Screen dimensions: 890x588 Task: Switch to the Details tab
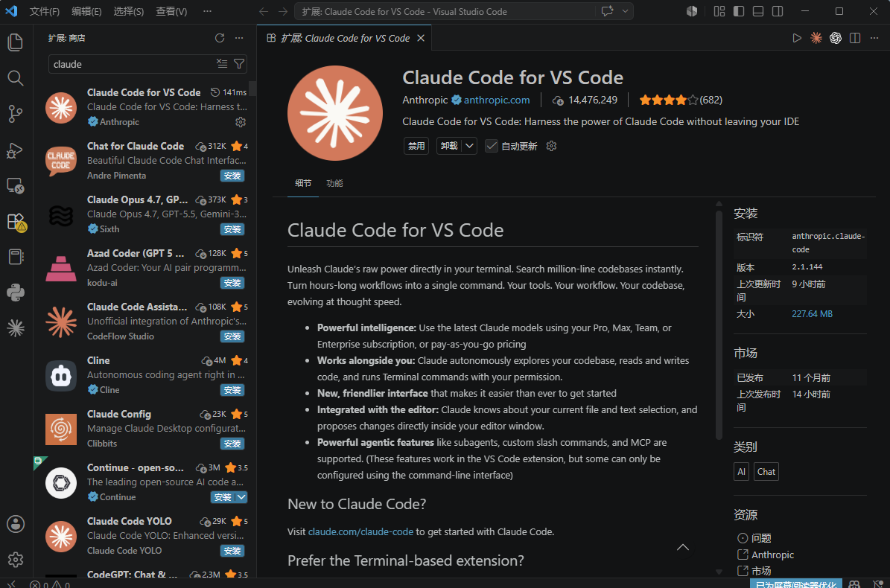303,183
